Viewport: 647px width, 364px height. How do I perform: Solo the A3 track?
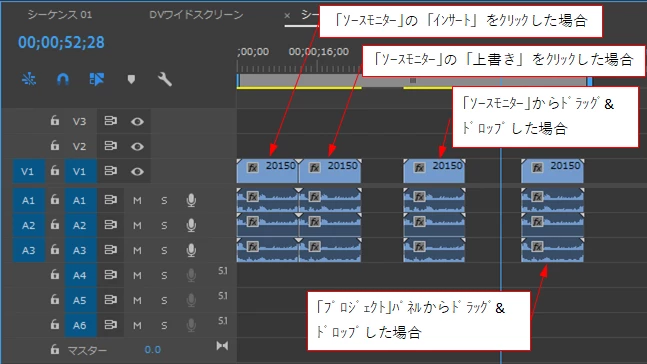click(164, 251)
